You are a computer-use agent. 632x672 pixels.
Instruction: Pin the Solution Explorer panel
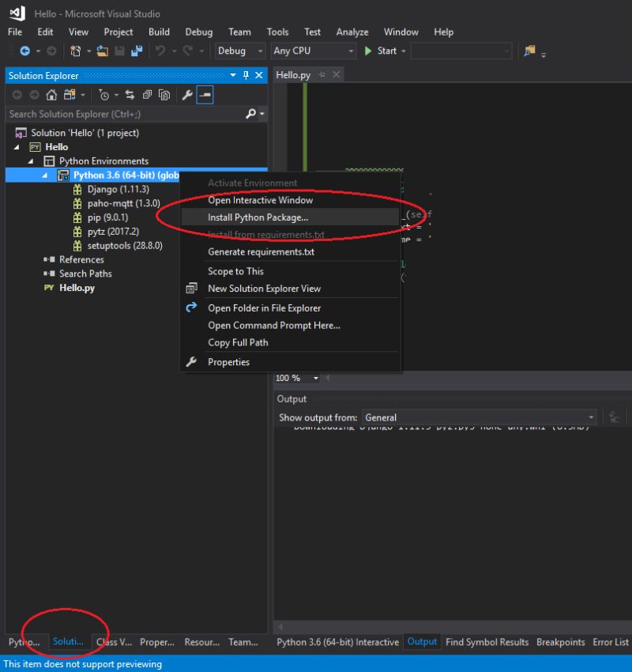tap(247, 75)
